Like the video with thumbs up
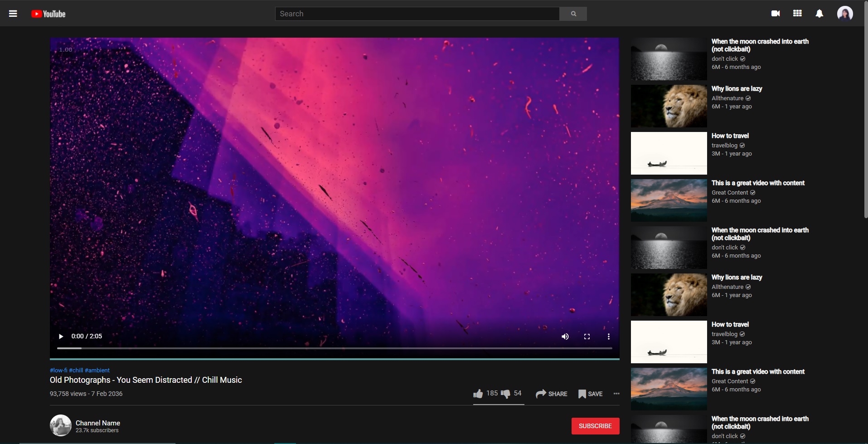This screenshot has width=868, height=444. pyautogui.click(x=478, y=394)
